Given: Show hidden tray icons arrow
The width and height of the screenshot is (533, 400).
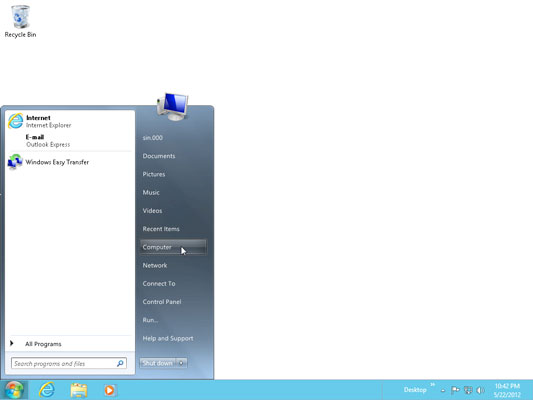Looking at the screenshot, I should 443,391.
